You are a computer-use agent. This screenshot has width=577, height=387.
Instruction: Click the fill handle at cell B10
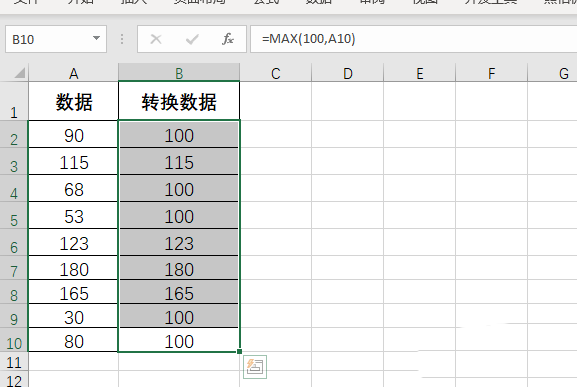[240, 352]
